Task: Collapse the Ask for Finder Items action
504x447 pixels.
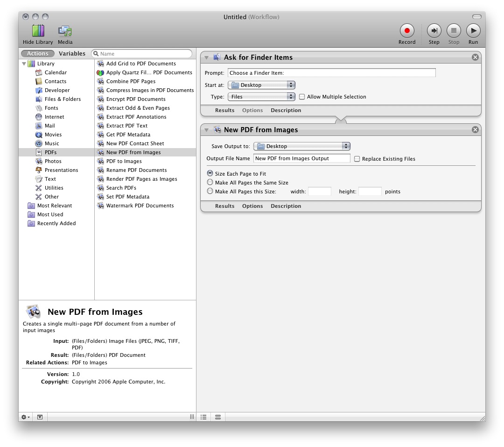Action: coord(207,57)
